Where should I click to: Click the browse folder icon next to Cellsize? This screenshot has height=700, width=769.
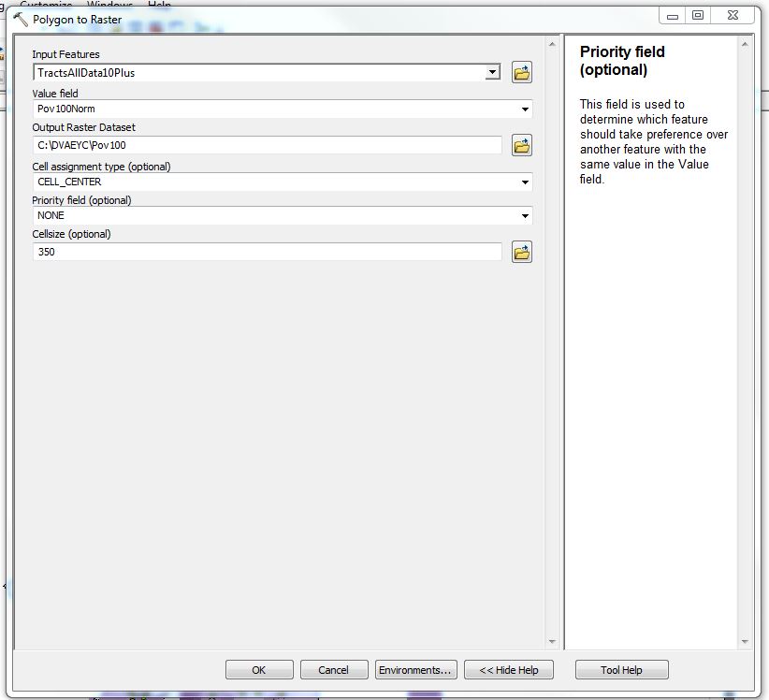(x=522, y=252)
